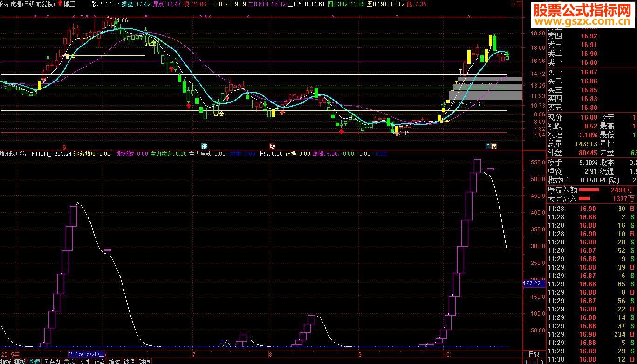Screen dimensions: 637x364
Task: Click the window split icon next to the diamond
Action: click(520, 4)
